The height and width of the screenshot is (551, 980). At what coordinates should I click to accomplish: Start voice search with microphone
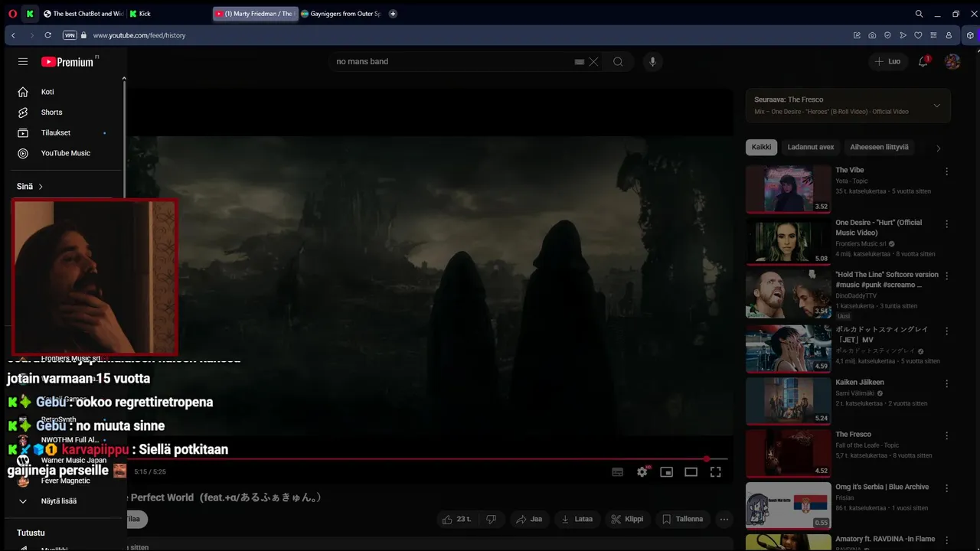pos(652,62)
